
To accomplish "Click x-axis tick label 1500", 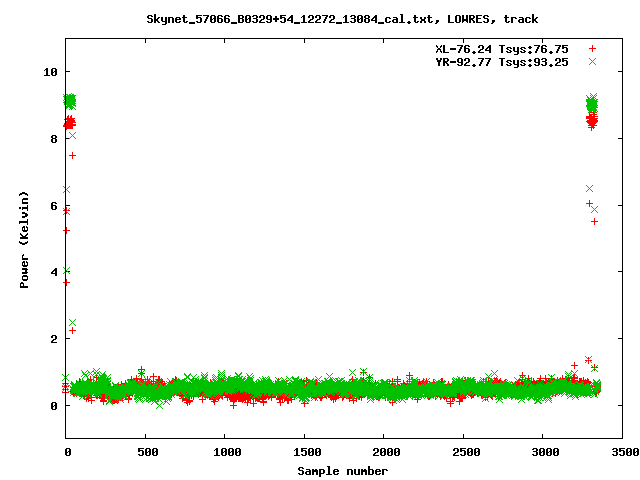I will 307,452.
